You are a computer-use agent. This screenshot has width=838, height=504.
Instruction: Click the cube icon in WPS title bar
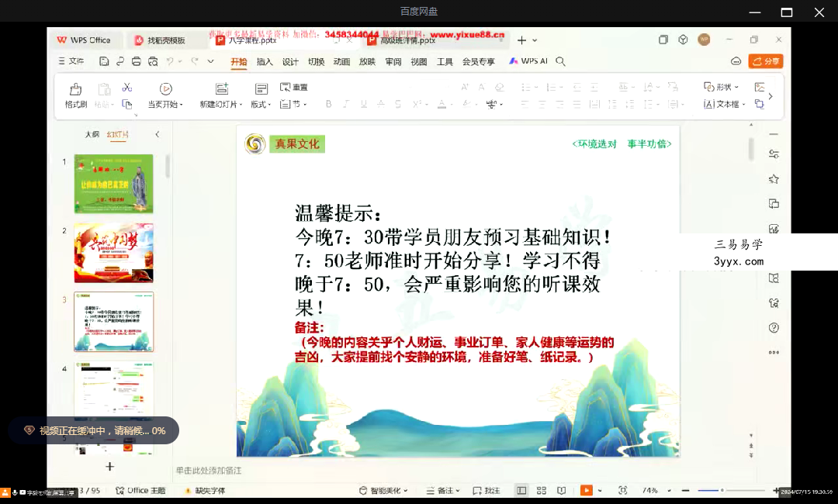[683, 40]
